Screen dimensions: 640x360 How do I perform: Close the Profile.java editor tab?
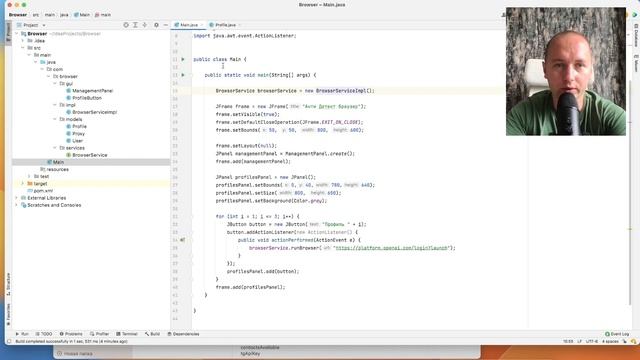(240, 25)
